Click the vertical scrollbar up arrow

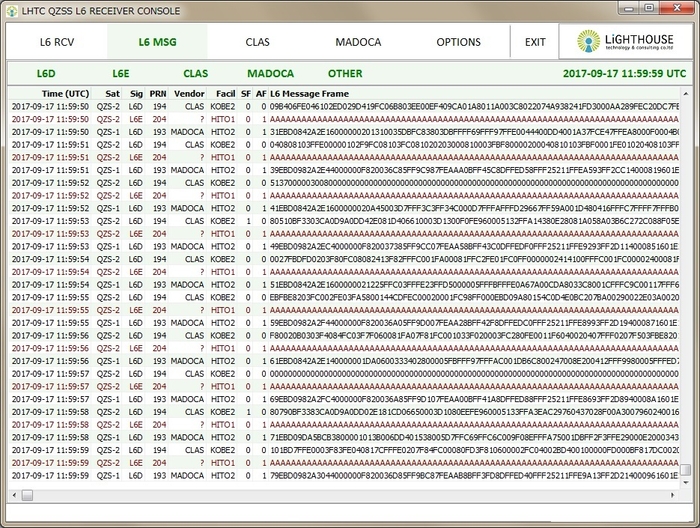pos(686,93)
